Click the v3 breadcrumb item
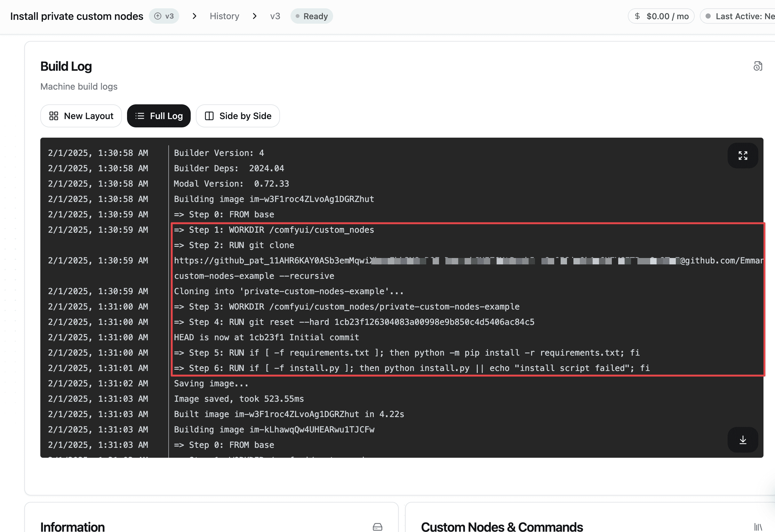 [275, 16]
